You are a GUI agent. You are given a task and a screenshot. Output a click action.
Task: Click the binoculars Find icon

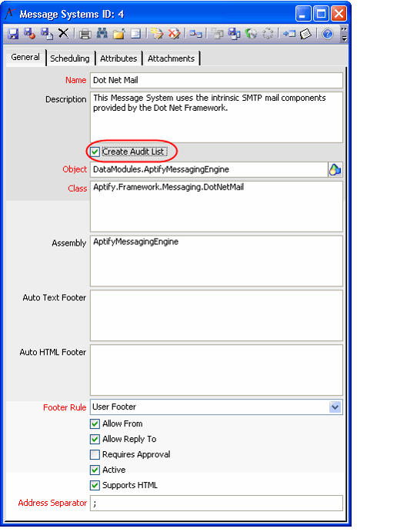coord(102,33)
